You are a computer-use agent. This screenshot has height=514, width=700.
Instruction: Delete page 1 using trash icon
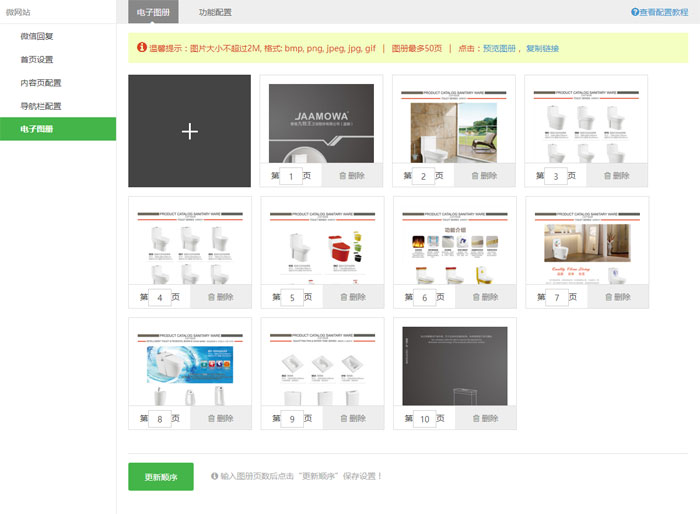pyautogui.click(x=342, y=176)
